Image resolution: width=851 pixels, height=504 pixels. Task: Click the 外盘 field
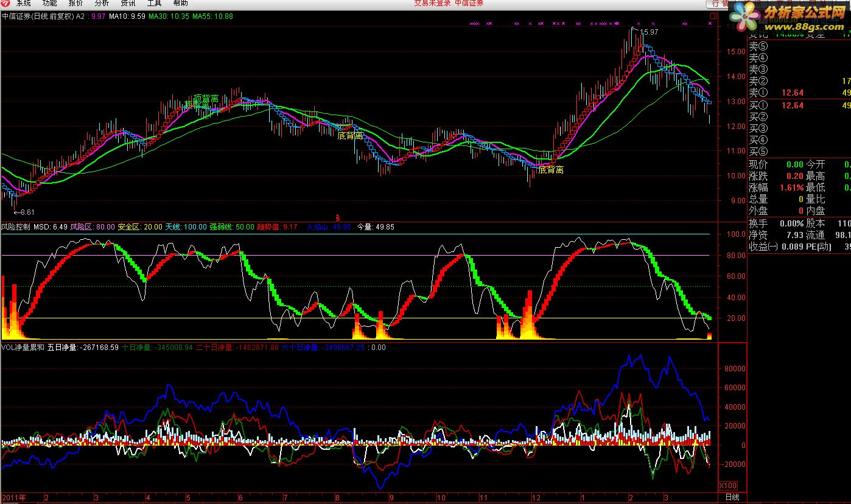coord(776,211)
